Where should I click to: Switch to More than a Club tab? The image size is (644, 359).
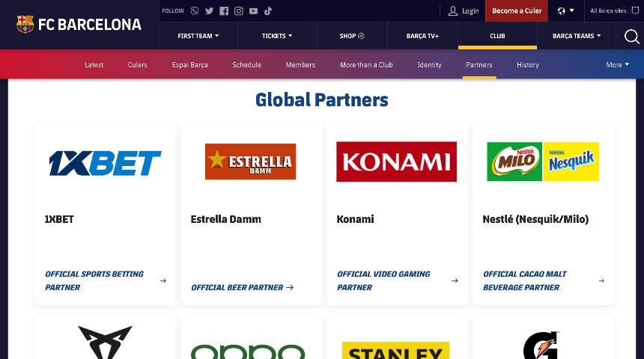coord(366,64)
